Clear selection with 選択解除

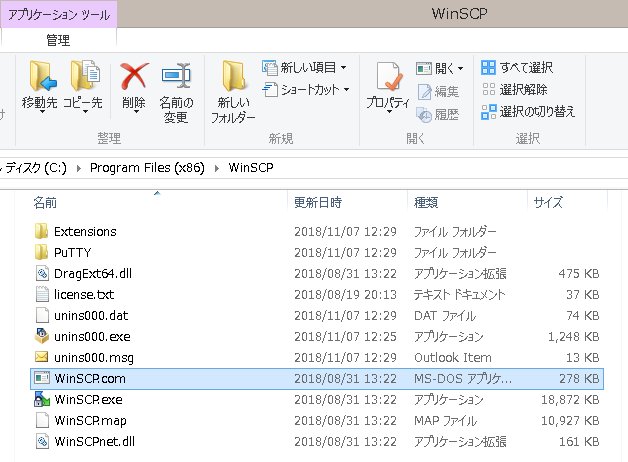[514, 89]
